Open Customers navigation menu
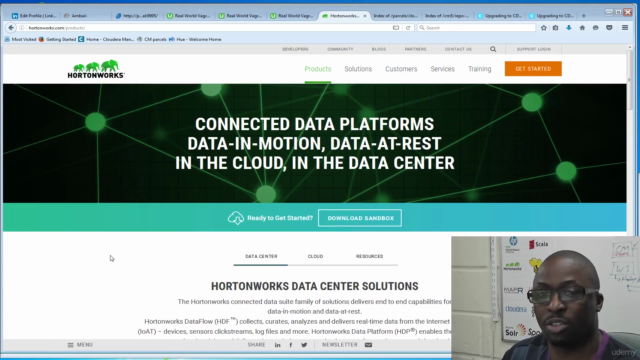Viewport: 640px width, 360px height. click(x=401, y=69)
